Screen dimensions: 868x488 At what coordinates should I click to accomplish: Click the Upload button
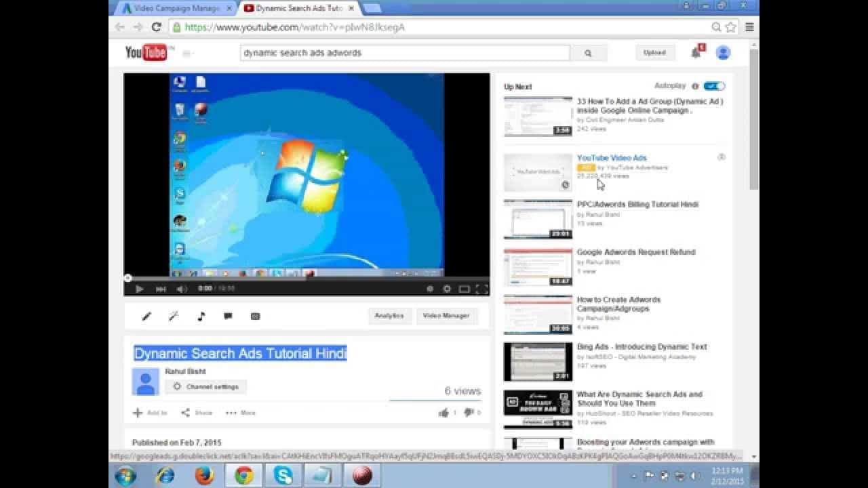654,52
